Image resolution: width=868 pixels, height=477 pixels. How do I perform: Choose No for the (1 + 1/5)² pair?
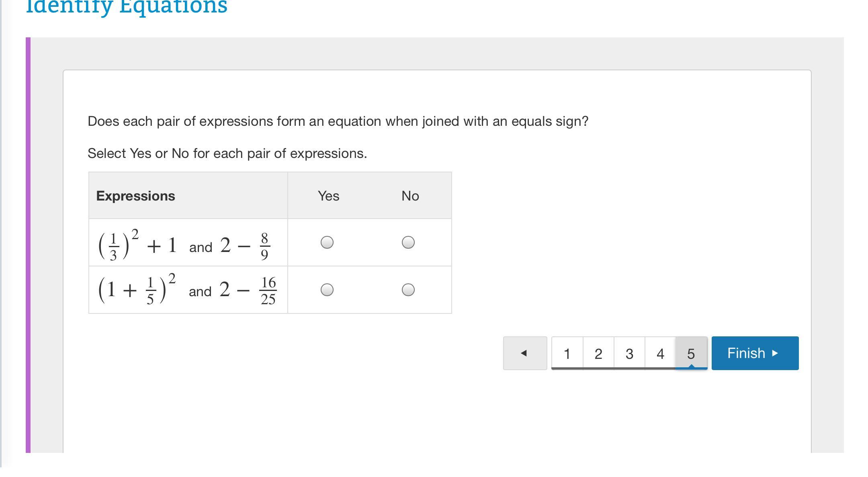point(408,290)
